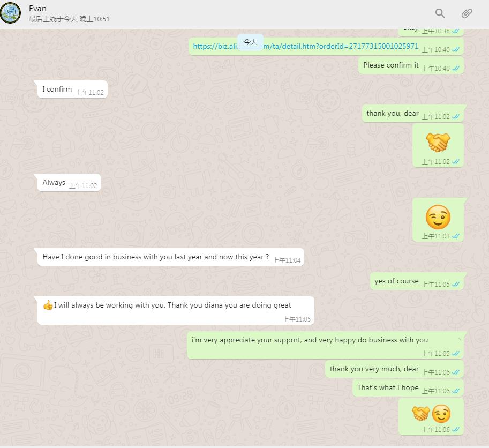
Task: Open Evan's profile picture avatar
Action: coord(11,13)
